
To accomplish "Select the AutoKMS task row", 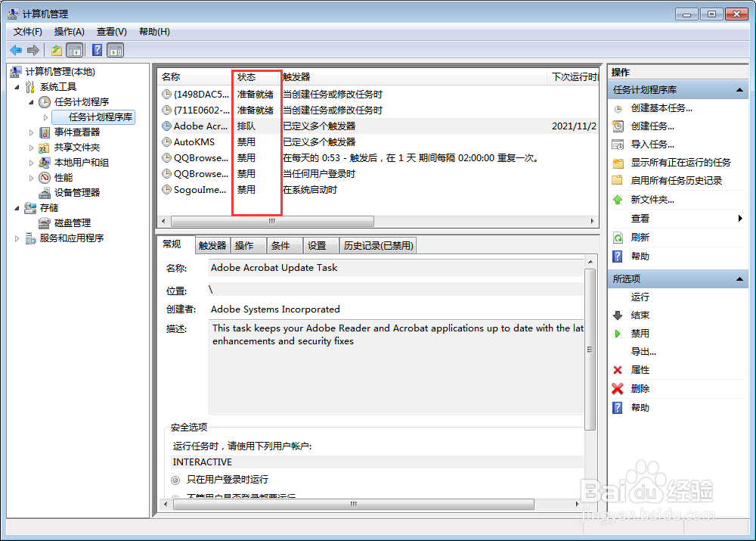I will (377, 142).
